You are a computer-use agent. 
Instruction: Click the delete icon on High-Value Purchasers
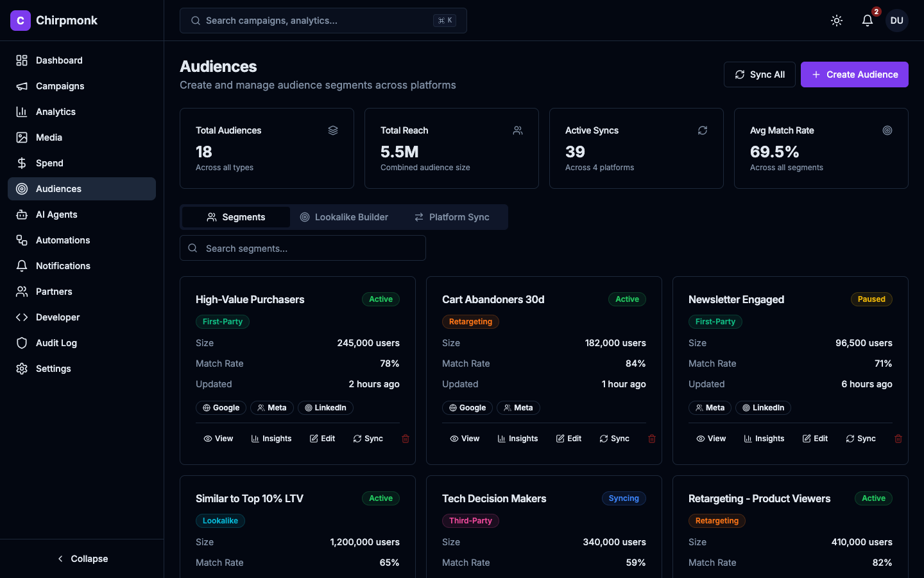coord(405,439)
